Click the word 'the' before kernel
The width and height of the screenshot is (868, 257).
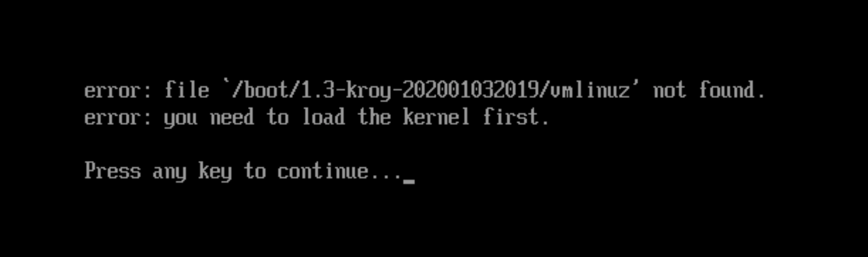(x=374, y=117)
